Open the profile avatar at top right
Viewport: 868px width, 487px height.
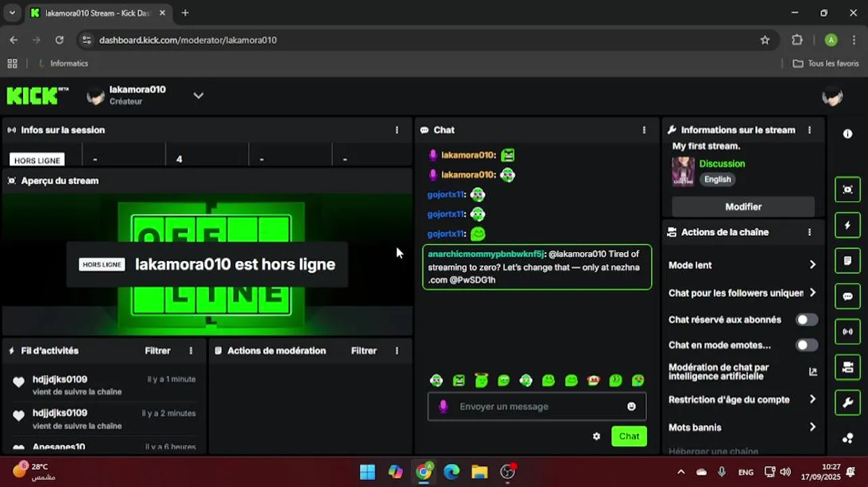pyautogui.click(x=832, y=97)
